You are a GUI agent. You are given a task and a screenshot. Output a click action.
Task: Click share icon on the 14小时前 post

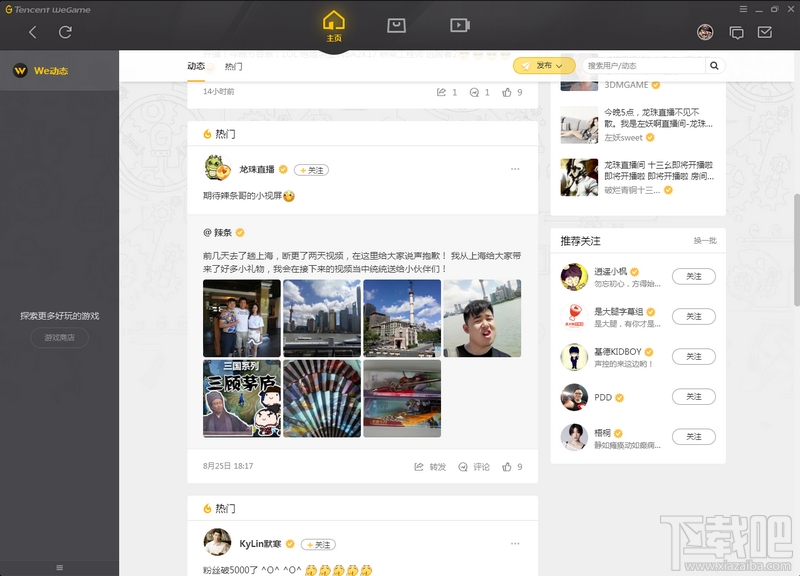[441, 92]
